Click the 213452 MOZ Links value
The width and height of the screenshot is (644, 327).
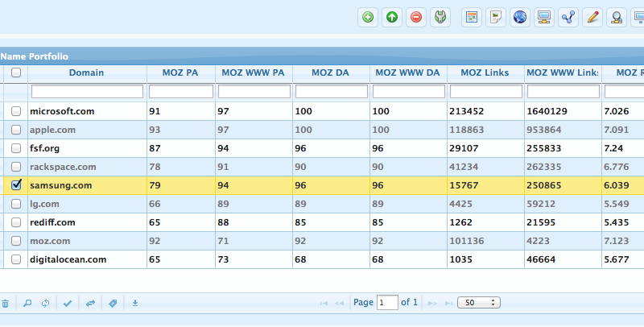[467, 111]
